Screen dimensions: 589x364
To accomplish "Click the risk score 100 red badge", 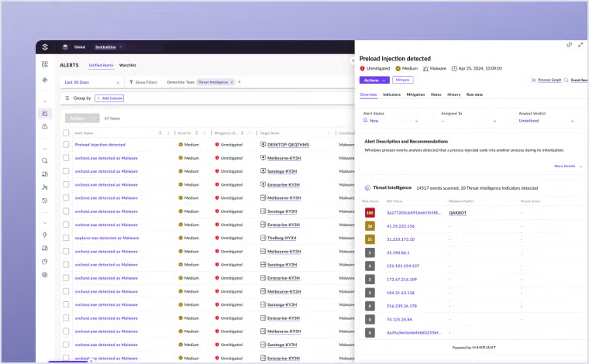I will coord(370,213).
